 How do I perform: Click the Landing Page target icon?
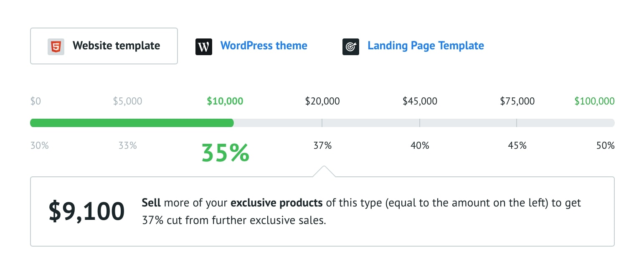click(351, 47)
